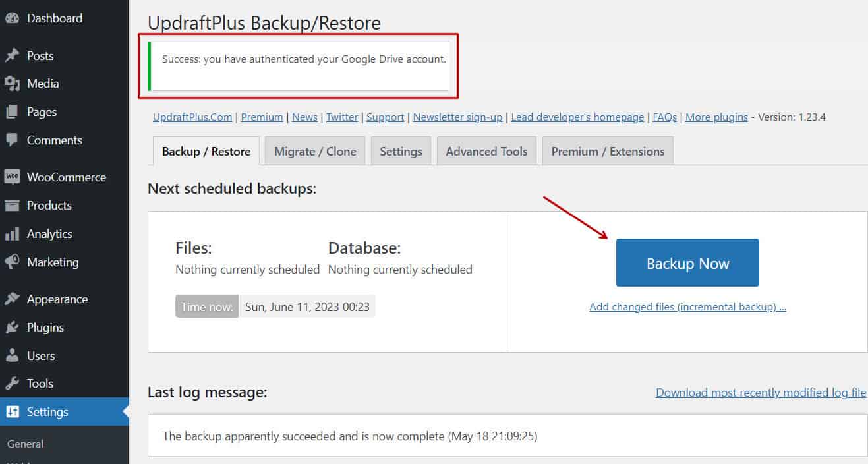This screenshot has width=868, height=464.
Task: Visit the UpdraftPlus.Com link
Action: (192, 117)
